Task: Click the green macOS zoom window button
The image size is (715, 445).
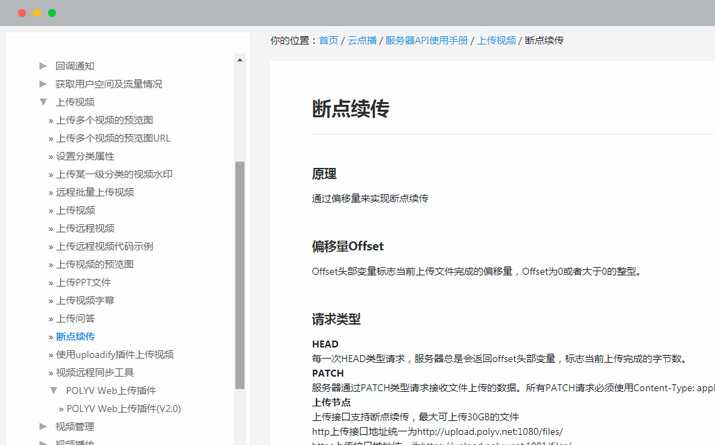Action: 52,13
